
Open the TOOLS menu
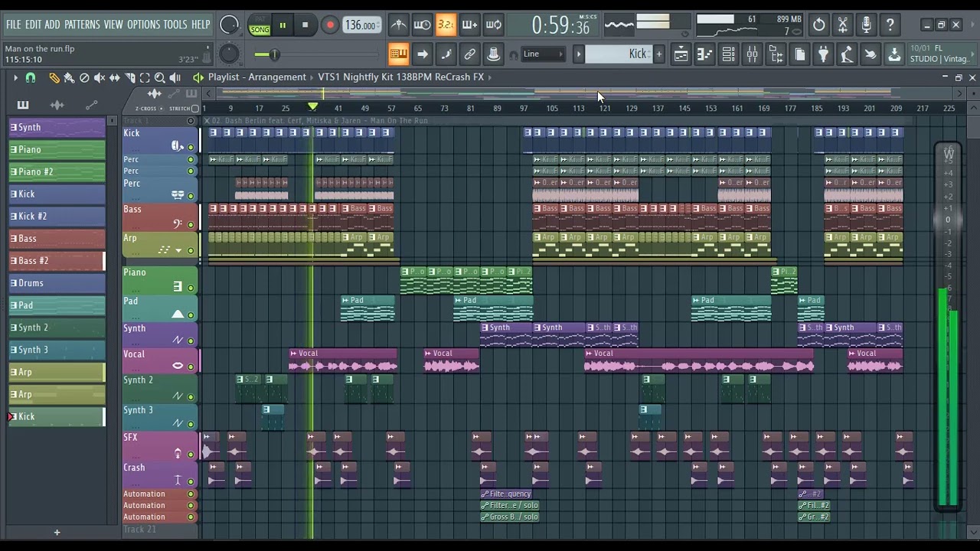click(x=175, y=24)
